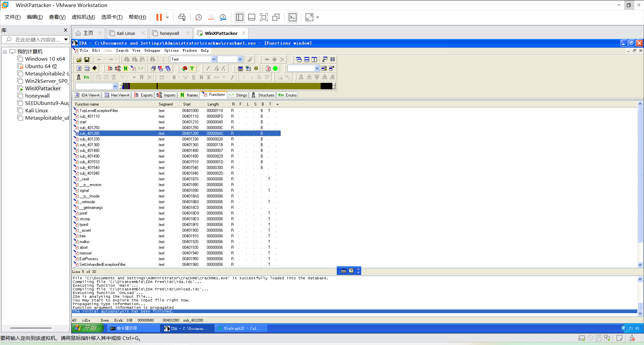
Task: Open the IDA Options menu
Action: coord(171,51)
